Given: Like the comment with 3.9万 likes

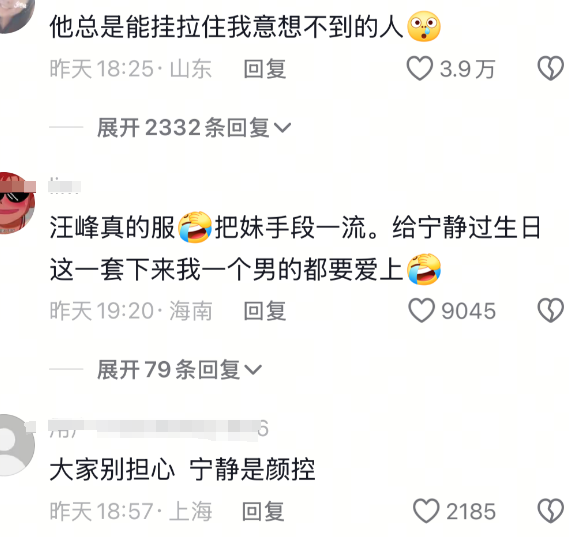Looking at the screenshot, I should point(420,68).
